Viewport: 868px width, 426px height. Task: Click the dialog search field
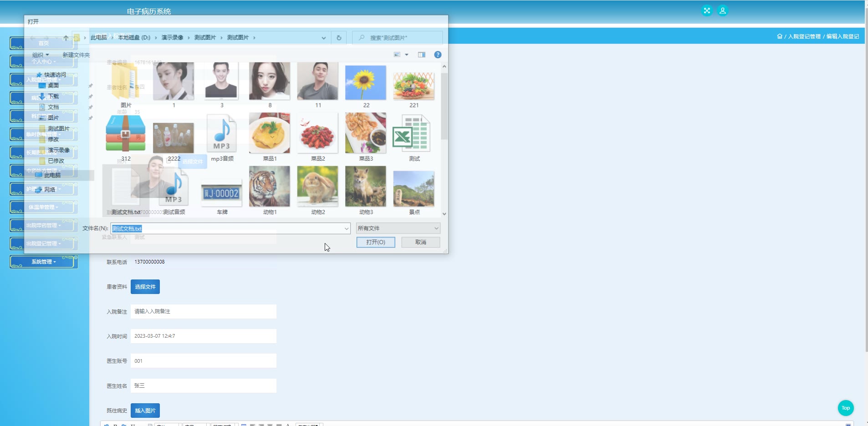click(x=397, y=38)
